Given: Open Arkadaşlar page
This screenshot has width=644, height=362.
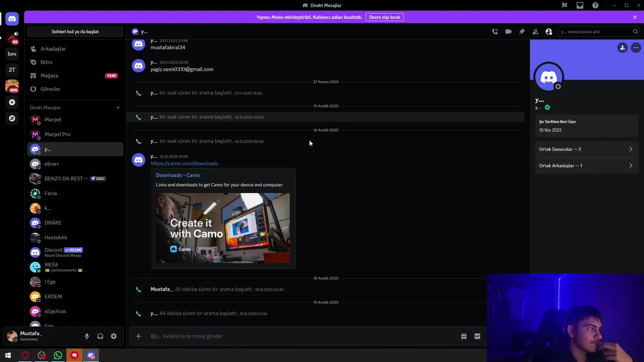Looking at the screenshot, I should pos(75,49).
